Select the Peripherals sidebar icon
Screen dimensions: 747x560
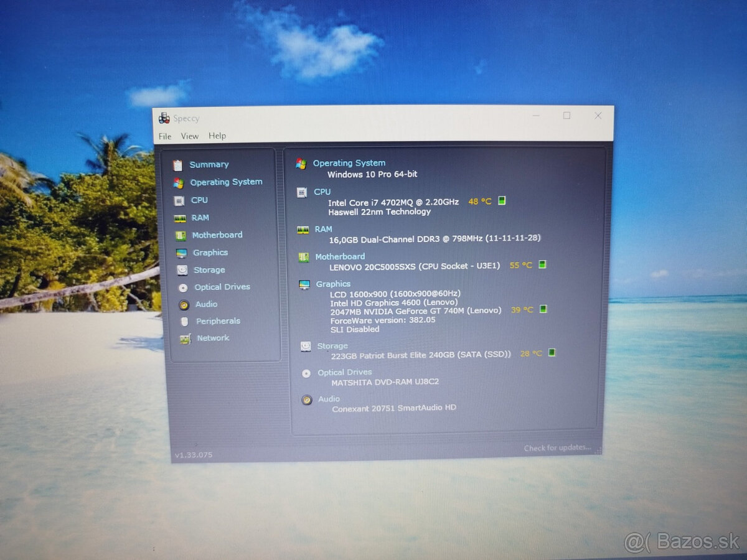tap(183, 321)
